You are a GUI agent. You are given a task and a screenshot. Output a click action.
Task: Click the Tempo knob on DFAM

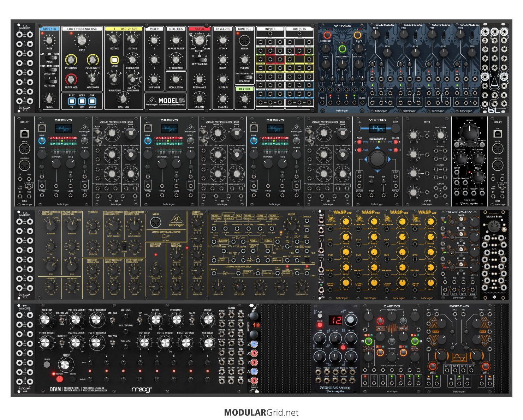65,365
